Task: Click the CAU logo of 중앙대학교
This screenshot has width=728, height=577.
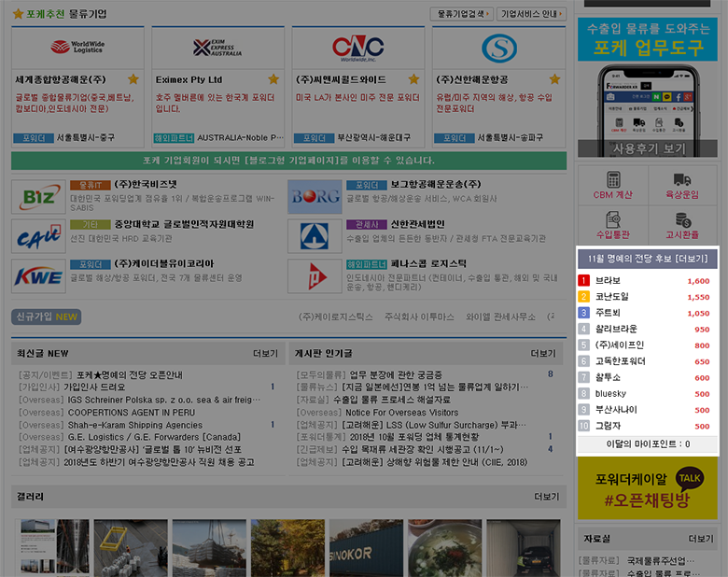Action: [38, 236]
